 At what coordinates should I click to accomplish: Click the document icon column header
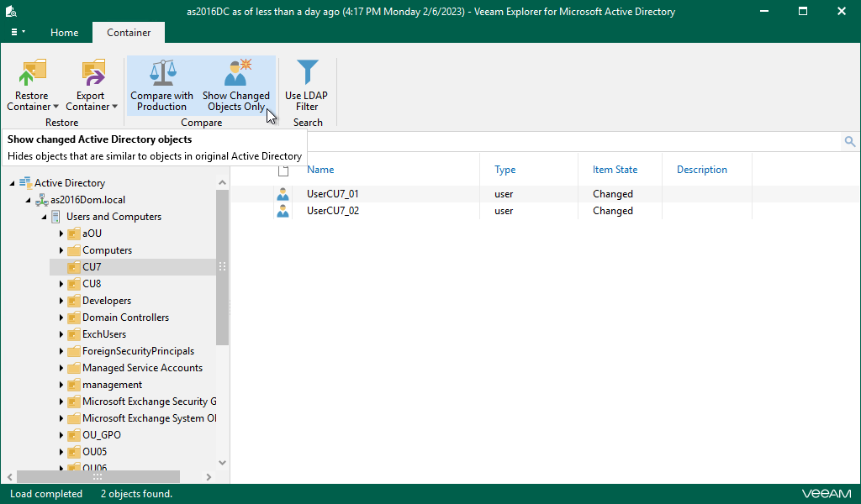[283, 171]
